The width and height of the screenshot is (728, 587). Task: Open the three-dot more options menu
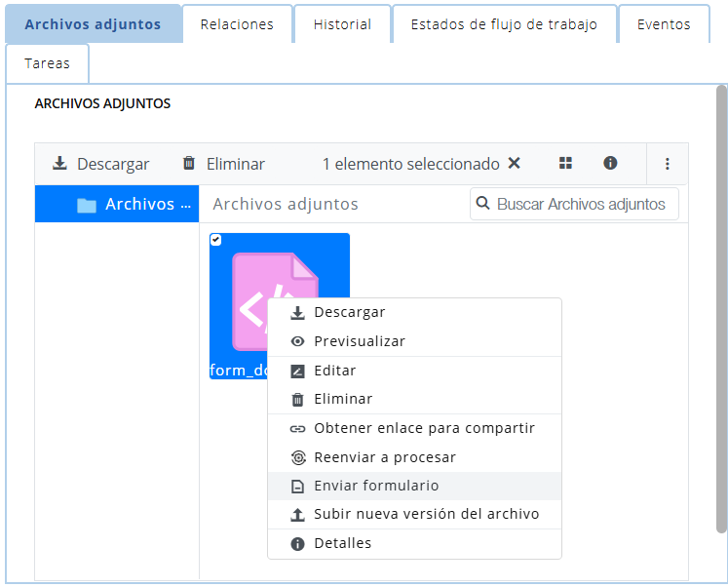pyautogui.click(x=668, y=164)
